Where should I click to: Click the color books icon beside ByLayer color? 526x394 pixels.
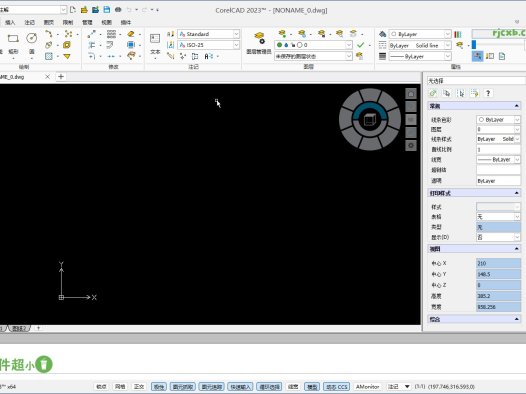(x=458, y=34)
